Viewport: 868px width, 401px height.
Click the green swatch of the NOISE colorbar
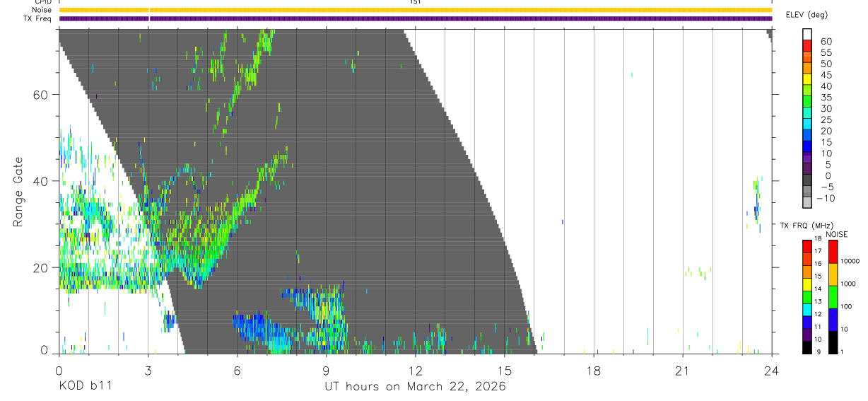click(x=833, y=296)
